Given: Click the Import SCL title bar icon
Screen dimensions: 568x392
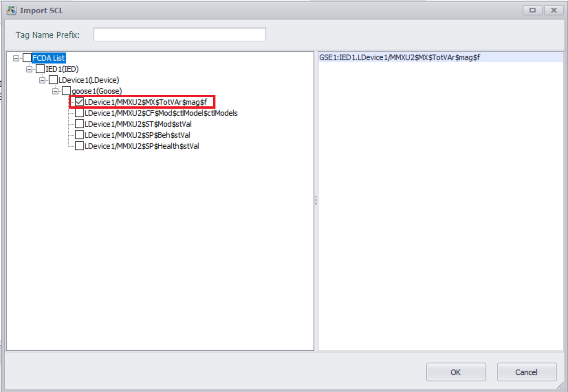Looking at the screenshot, I should coord(12,10).
